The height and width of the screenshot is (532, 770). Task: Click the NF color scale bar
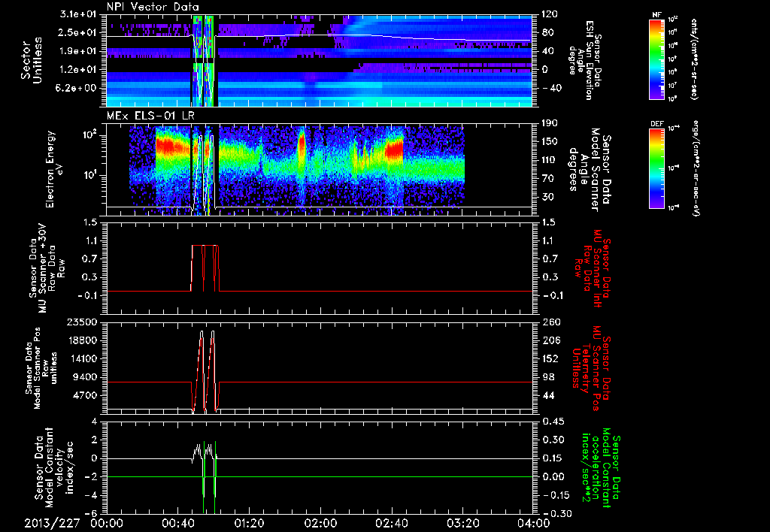(x=656, y=59)
